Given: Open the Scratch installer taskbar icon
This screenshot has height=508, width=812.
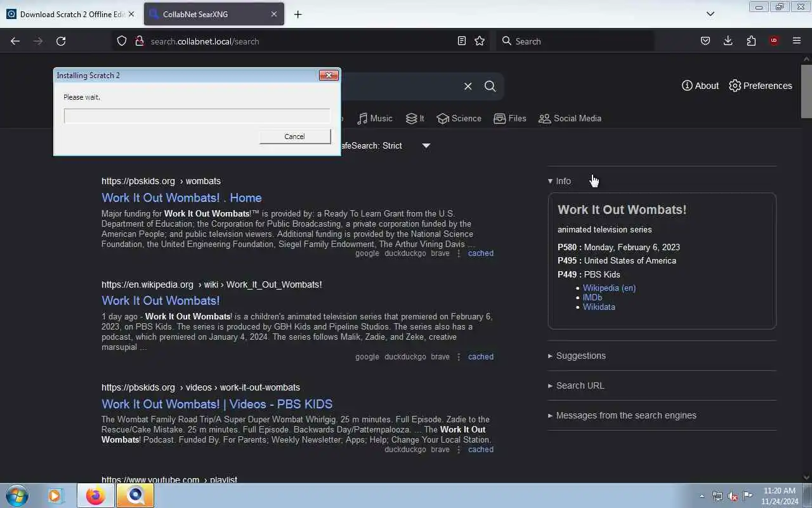Looking at the screenshot, I should (x=135, y=495).
